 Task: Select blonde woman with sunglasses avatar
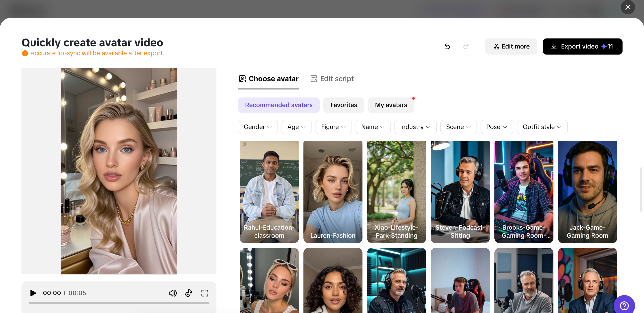tap(269, 280)
